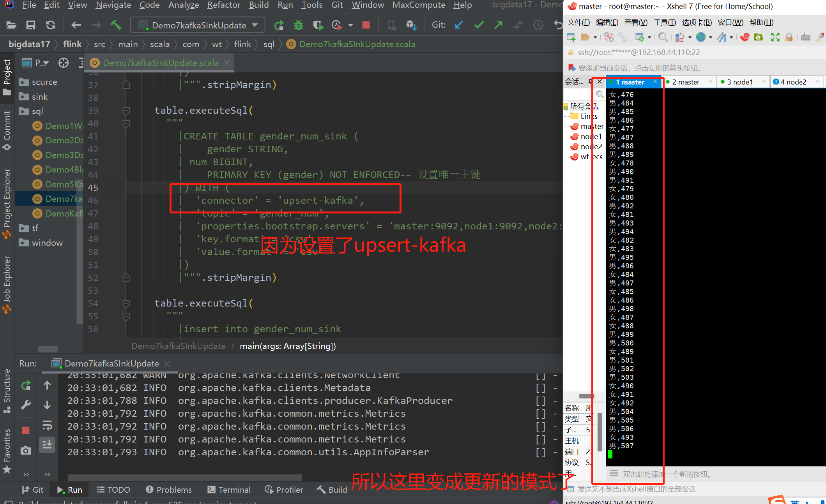This screenshot has height=504, width=826.
Task: Open the Demo7kafkaSInkUpdate run configuration dropdown
Action: (198, 25)
